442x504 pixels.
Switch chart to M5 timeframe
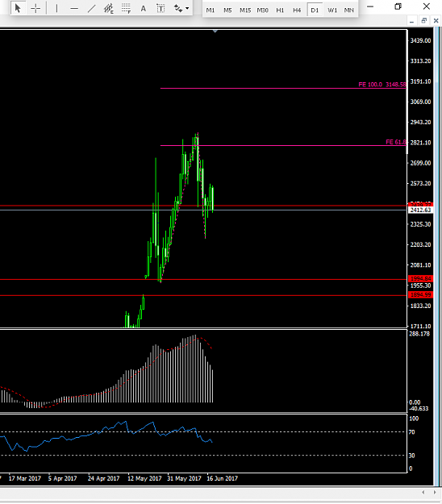click(227, 10)
